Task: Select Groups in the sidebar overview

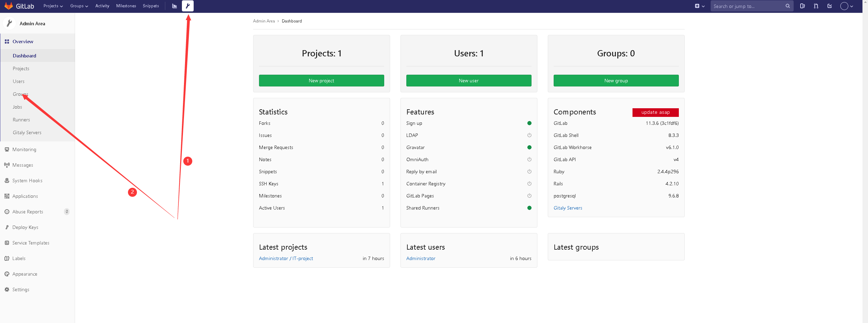Action: coord(38,94)
